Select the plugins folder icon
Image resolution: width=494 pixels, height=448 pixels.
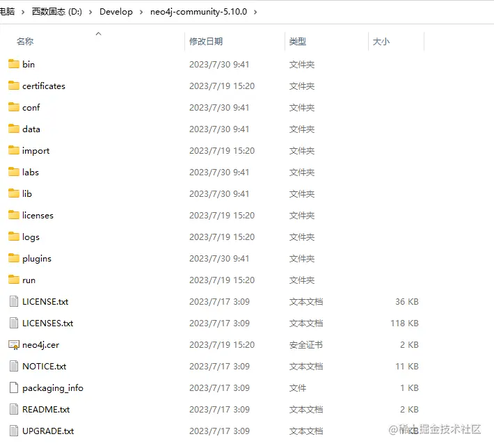coord(13,258)
